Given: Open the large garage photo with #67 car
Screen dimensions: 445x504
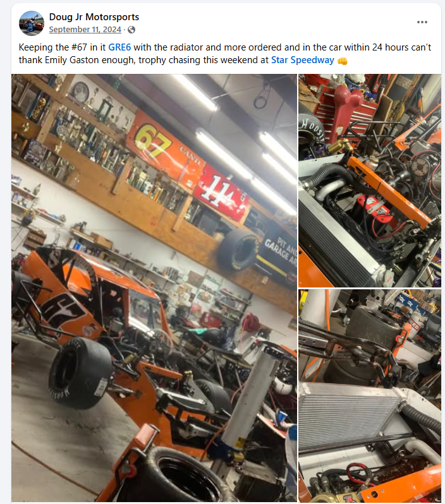Looking at the screenshot, I should (x=154, y=287).
